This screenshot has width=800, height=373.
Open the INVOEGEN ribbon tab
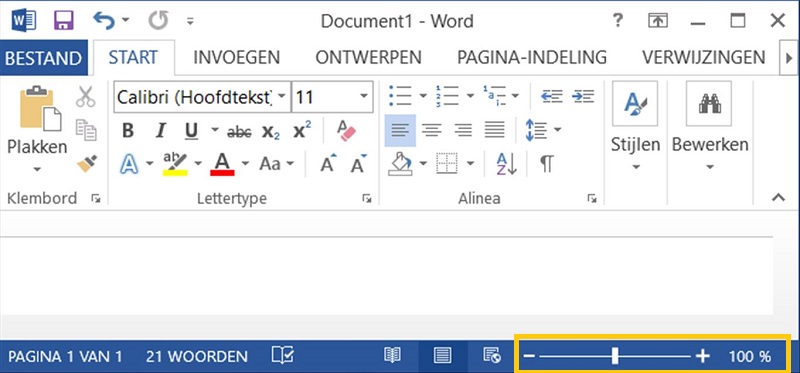tap(237, 57)
